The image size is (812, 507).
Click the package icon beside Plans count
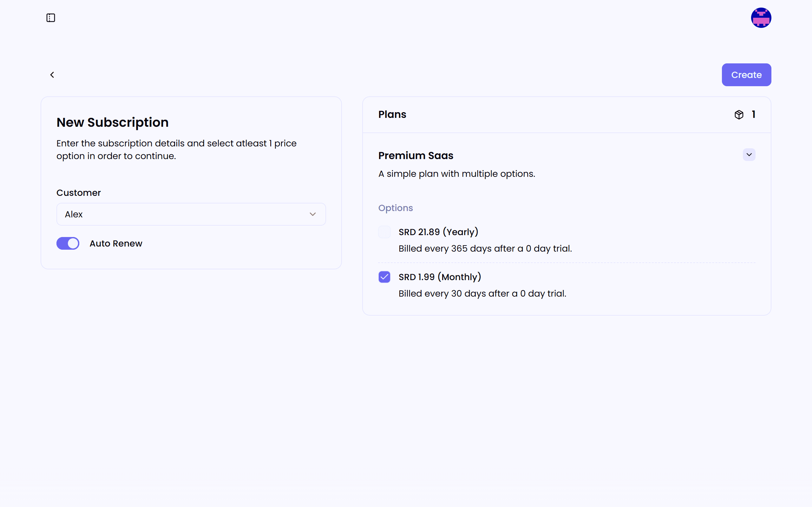click(738, 115)
